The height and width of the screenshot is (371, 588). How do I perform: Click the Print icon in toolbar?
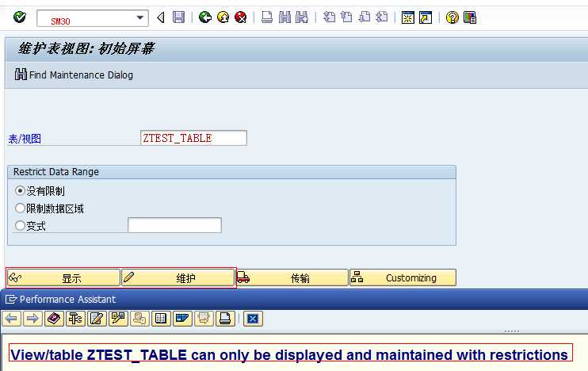[x=267, y=17]
